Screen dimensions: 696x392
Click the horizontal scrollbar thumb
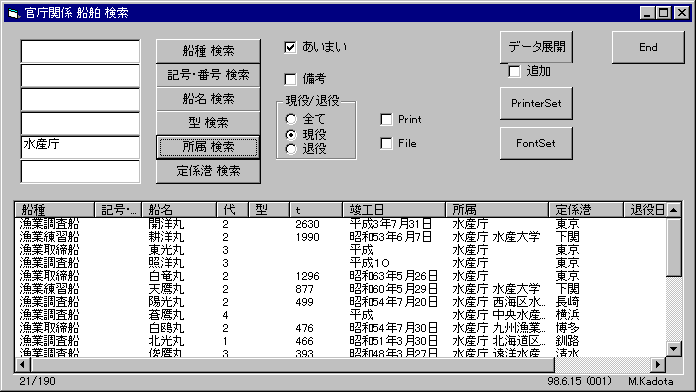(x=292, y=365)
